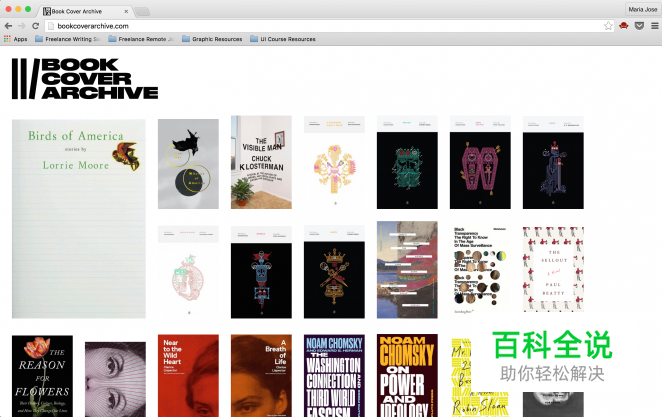
Task: Click the Book Cover Archive logo
Action: click(85, 79)
